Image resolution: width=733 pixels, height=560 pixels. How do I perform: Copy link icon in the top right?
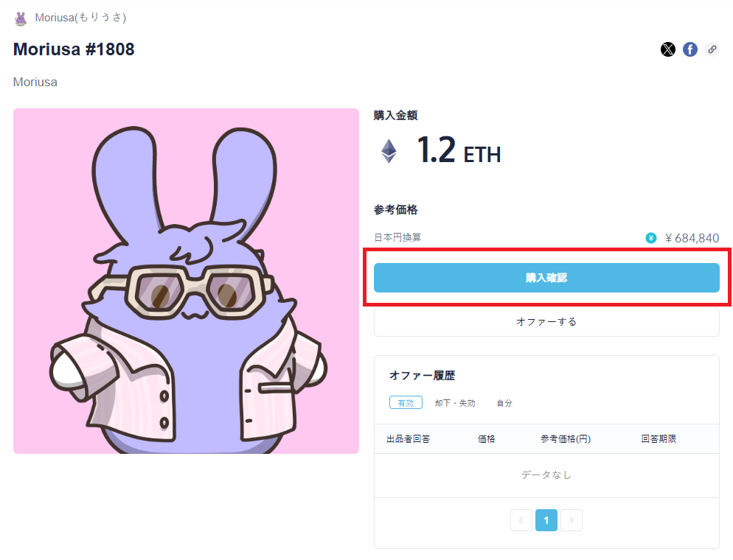click(712, 49)
